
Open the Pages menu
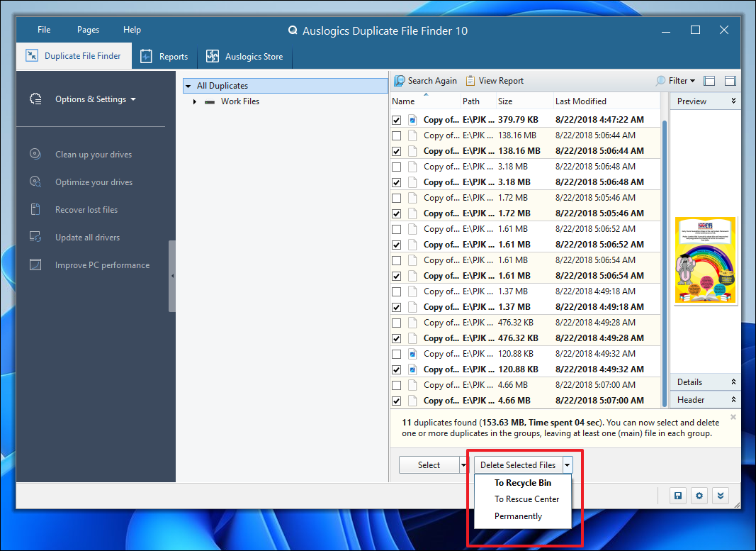point(89,30)
